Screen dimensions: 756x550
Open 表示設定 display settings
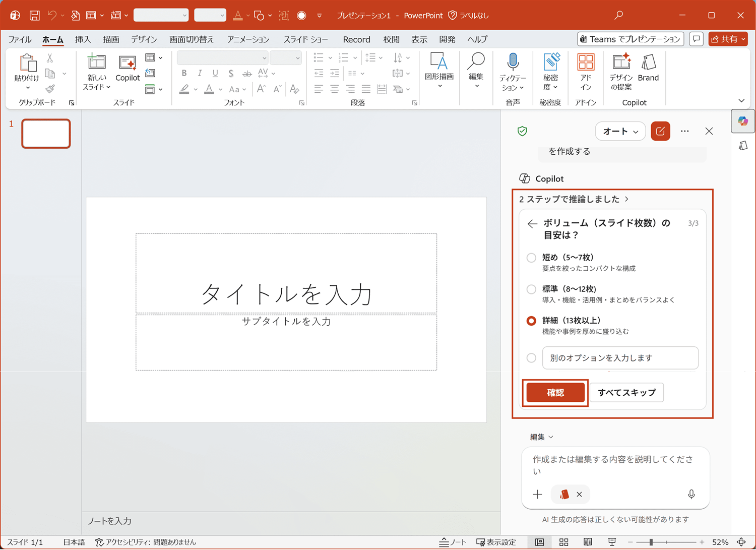pyautogui.click(x=496, y=542)
